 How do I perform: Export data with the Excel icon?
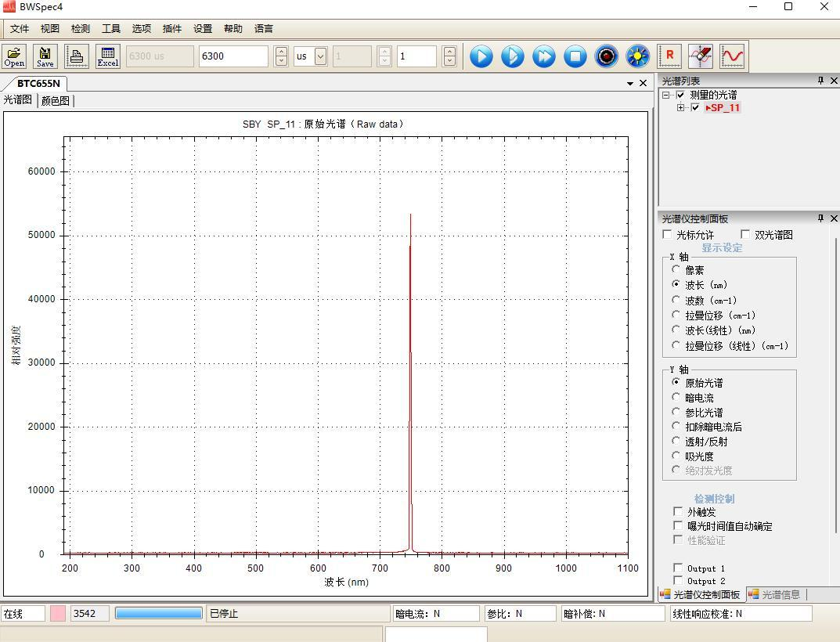[x=107, y=56]
